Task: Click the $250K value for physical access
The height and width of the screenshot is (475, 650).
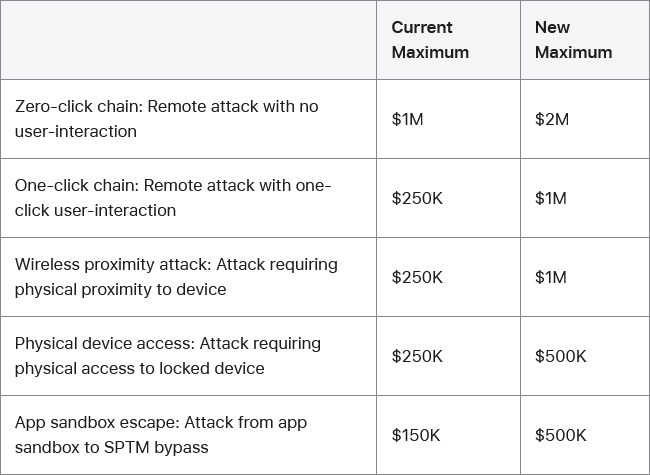Action: [416, 356]
